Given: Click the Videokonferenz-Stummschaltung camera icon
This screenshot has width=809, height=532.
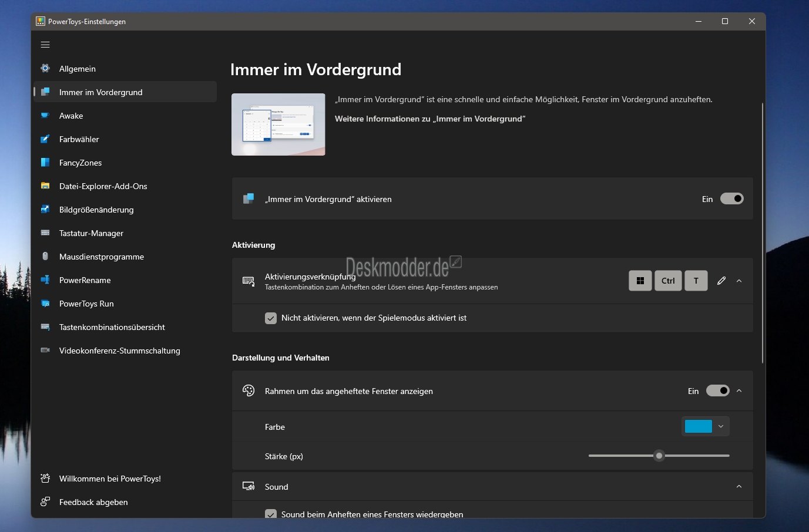Looking at the screenshot, I should pyautogui.click(x=45, y=350).
